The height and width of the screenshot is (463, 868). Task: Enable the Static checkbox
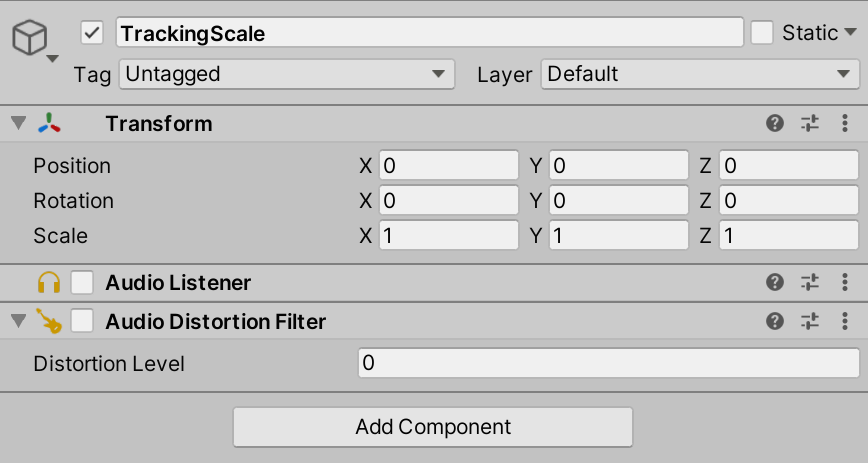coord(762,33)
